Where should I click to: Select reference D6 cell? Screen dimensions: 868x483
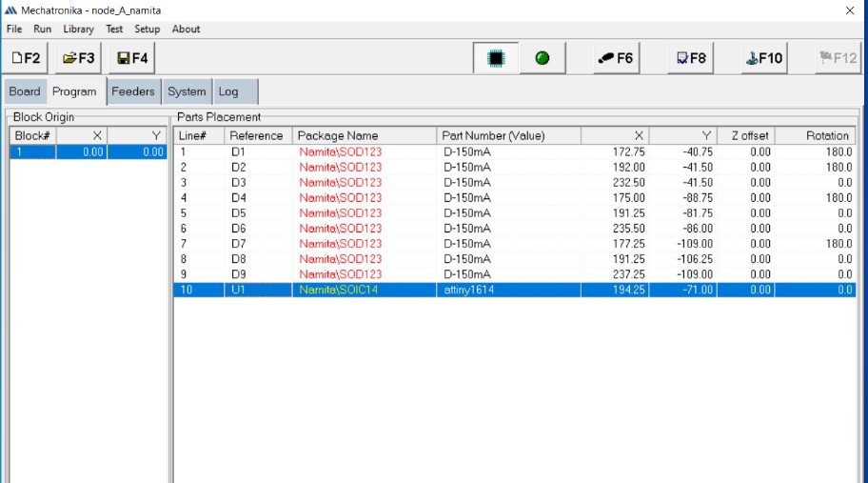258,229
